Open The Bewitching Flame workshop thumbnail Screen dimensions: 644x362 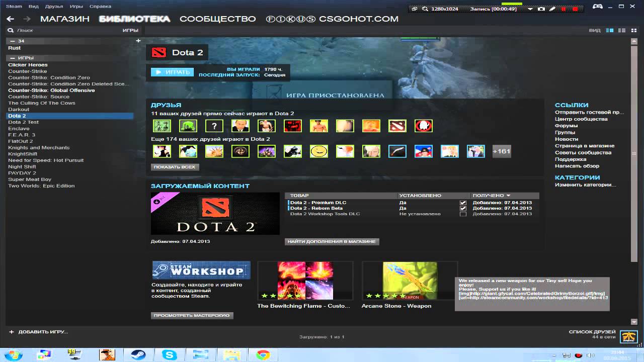(x=305, y=281)
